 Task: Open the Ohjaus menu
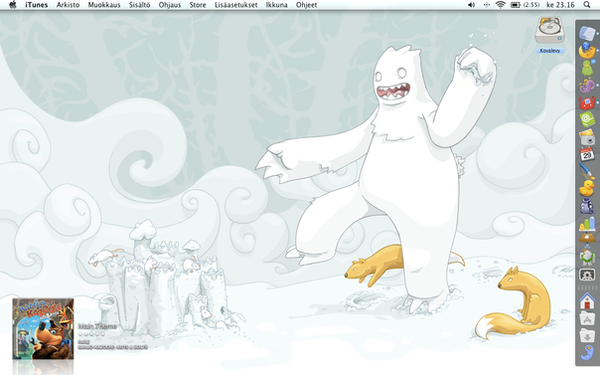point(170,5)
